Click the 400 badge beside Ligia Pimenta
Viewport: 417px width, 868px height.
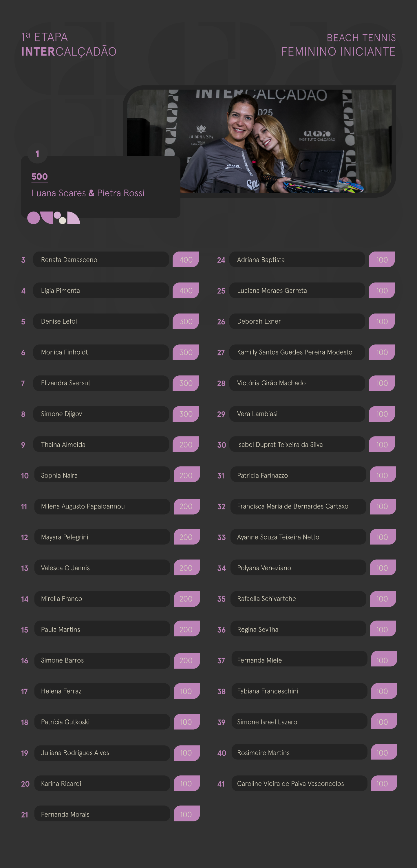(186, 291)
